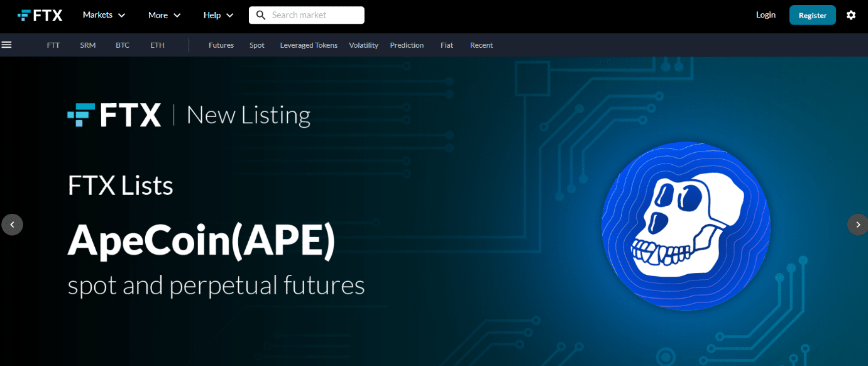Screen dimensions: 868x366
Task: Open the Leveraged Tokens tab
Action: [309, 45]
